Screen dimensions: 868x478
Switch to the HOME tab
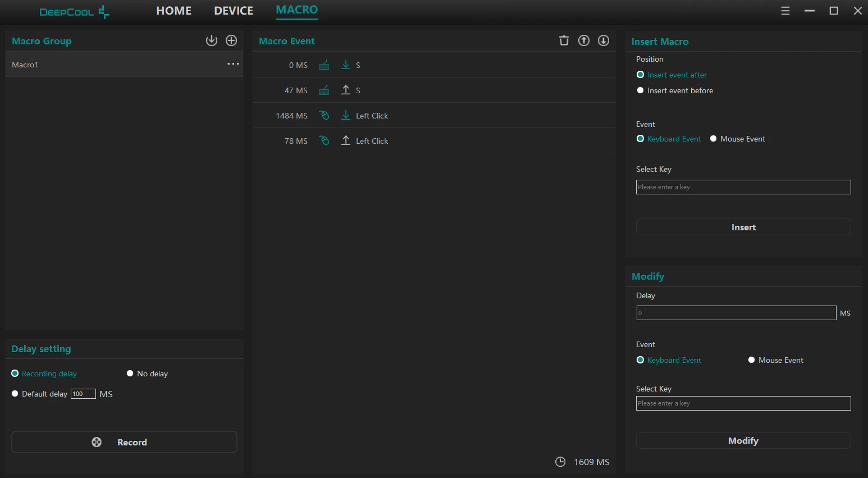(174, 11)
